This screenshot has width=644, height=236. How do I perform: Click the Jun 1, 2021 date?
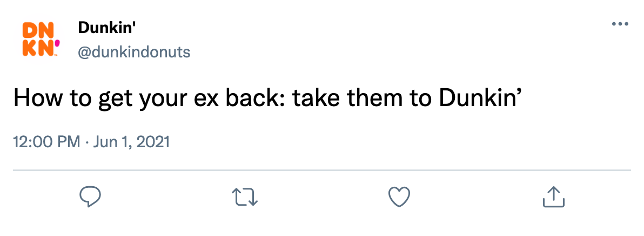pyautogui.click(x=132, y=142)
